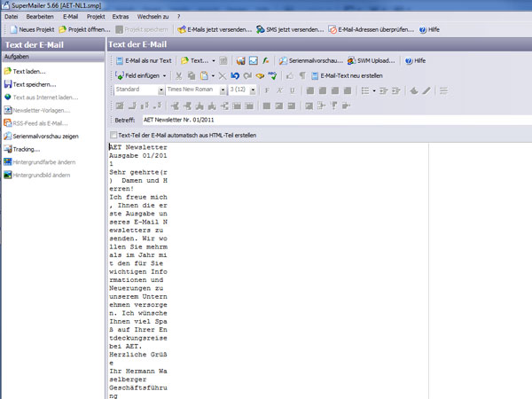Open Tracking task in sidebar
The width and height of the screenshot is (532, 399).
[21, 149]
